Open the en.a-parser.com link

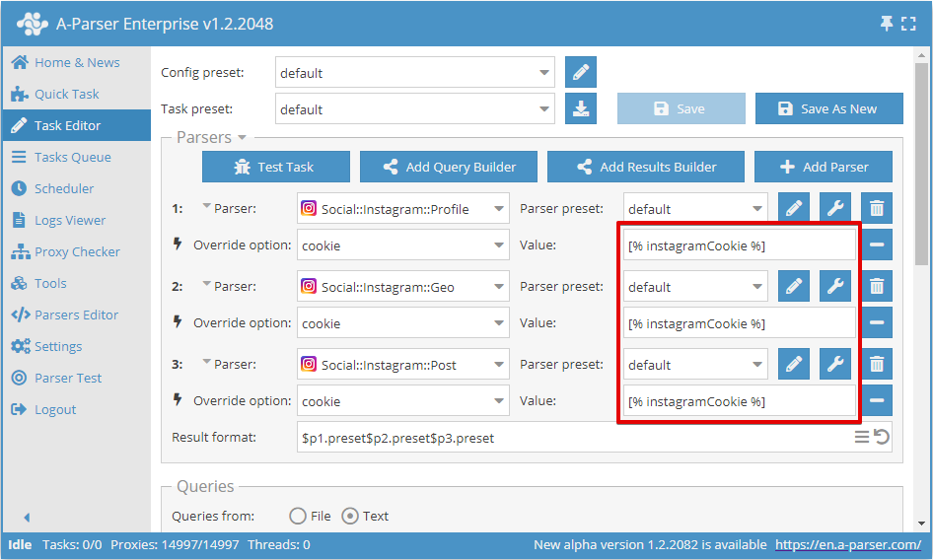click(848, 544)
